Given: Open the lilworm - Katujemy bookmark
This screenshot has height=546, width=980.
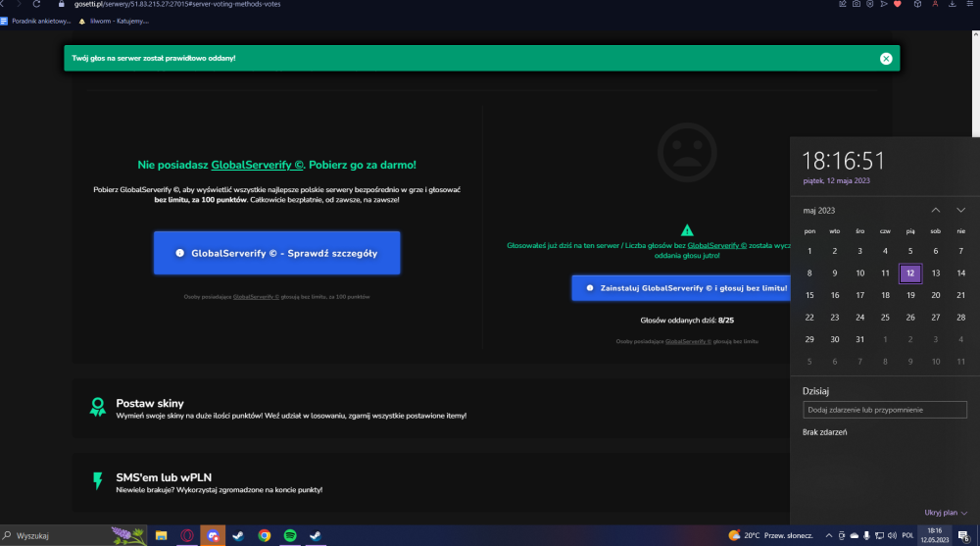Looking at the screenshot, I should click(x=114, y=21).
